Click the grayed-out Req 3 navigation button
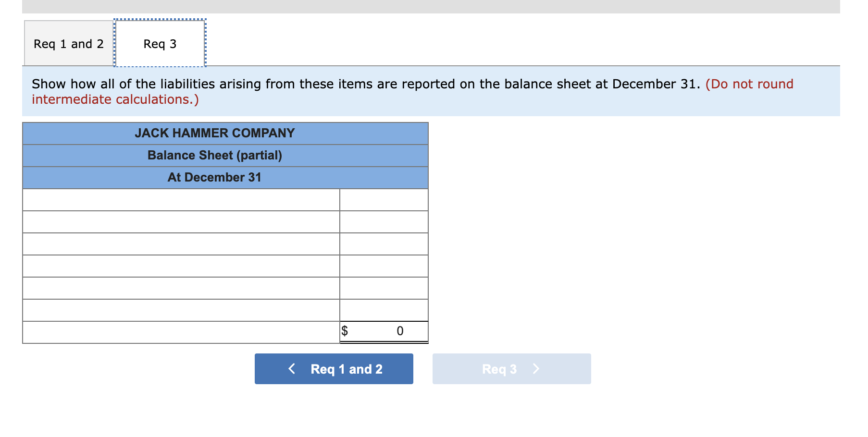Image resolution: width=868 pixels, height=437 pixels. [x=511, y=368]
